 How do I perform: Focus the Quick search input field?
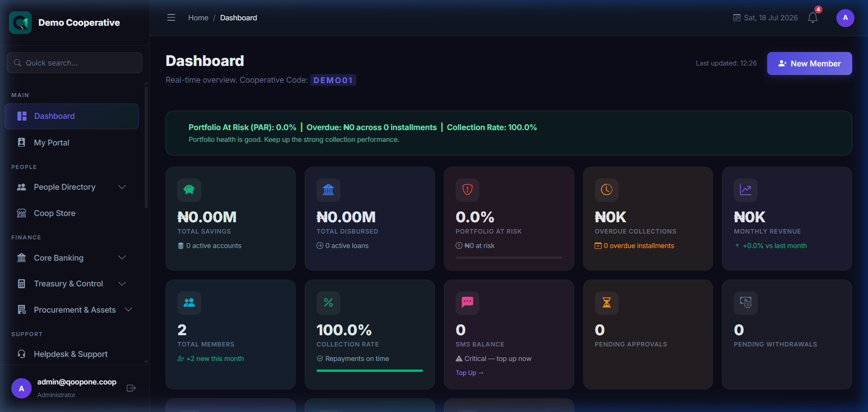75,63
